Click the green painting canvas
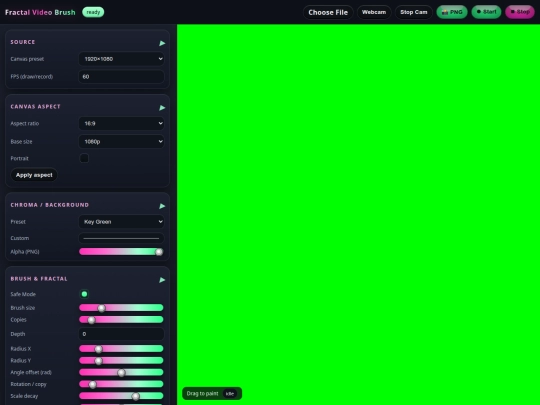The height and width of the screenshot is (405, 540). click(x=359, y=215)
